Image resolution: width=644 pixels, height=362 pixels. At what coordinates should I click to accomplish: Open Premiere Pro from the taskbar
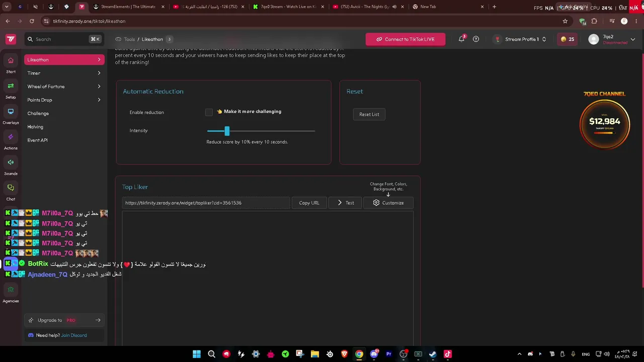point(388,354)
